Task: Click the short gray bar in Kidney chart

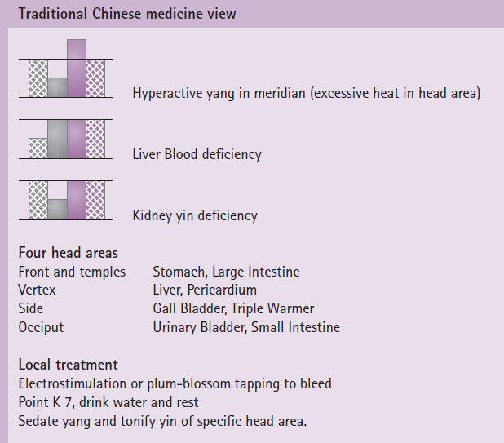Action: 58,210
